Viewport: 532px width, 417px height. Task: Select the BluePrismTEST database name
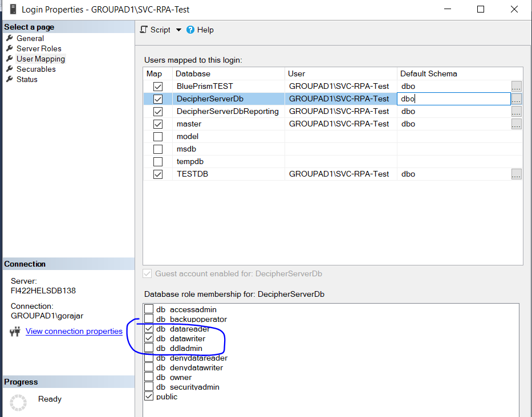(x=205, y=86)
